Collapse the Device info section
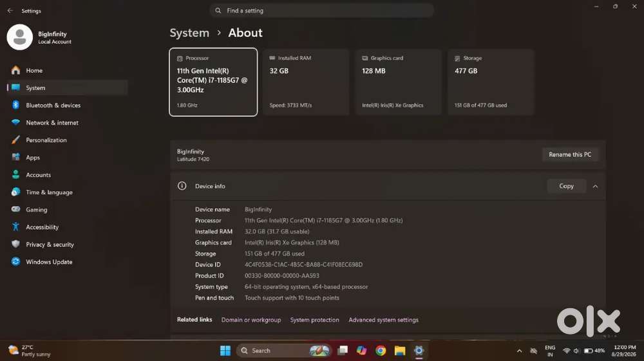The image size is (644, 361). point(595,186)
